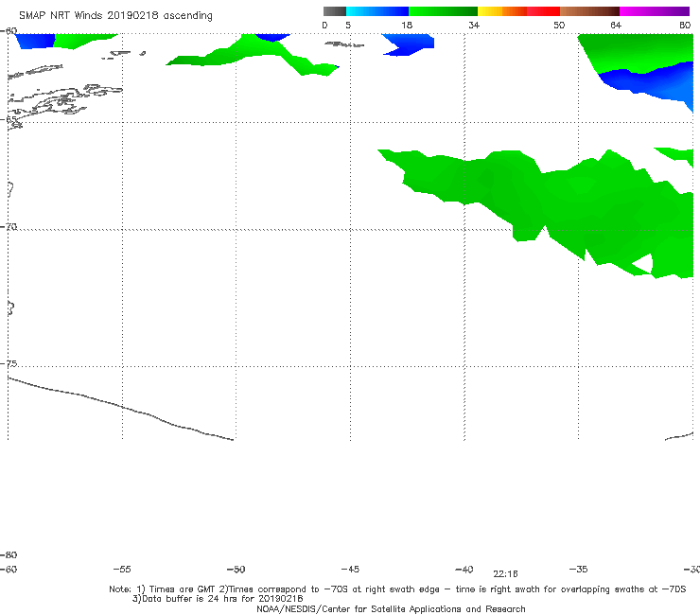This screenshot has width=700, height=615.
Task: Click the magenta-purple 64-80 color bar segment
Action: tap(655, 11)
